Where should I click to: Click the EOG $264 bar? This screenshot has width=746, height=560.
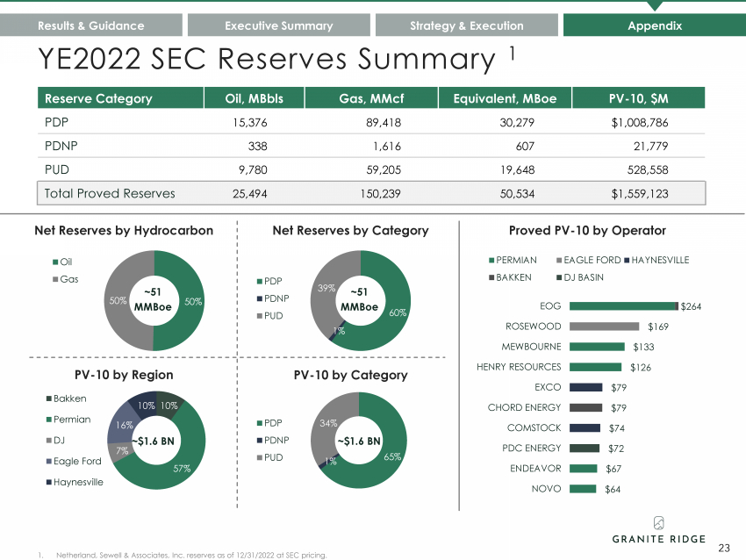[x=624, y=306]
